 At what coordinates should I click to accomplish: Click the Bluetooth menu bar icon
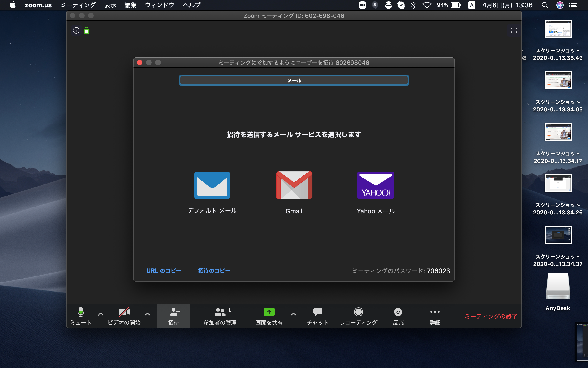click(x=413, y=5)
